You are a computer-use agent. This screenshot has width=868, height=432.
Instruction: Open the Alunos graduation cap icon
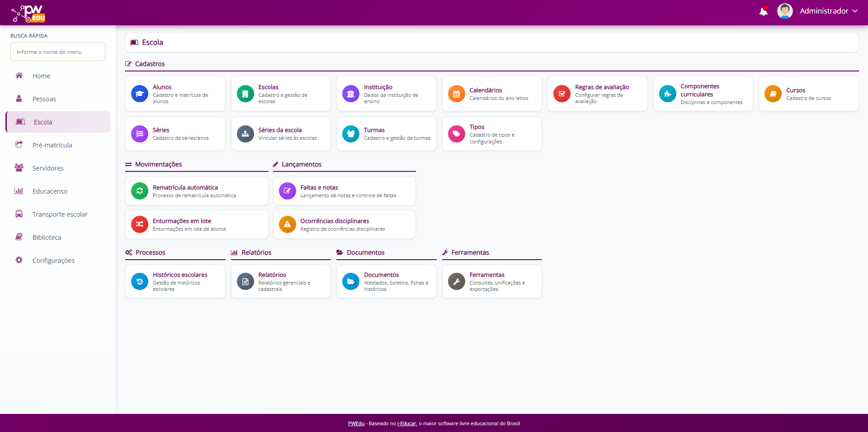[x=140, y=94]
